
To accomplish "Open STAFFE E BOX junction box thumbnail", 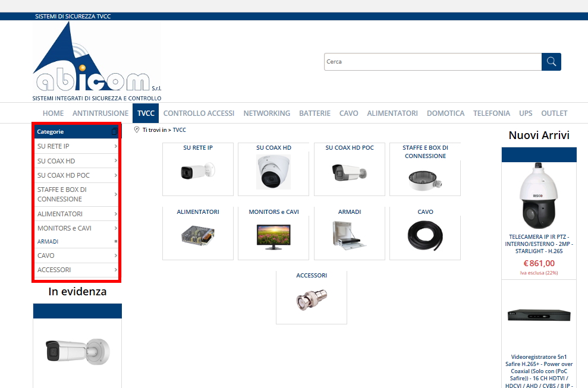I will click(x=425, y=180).
